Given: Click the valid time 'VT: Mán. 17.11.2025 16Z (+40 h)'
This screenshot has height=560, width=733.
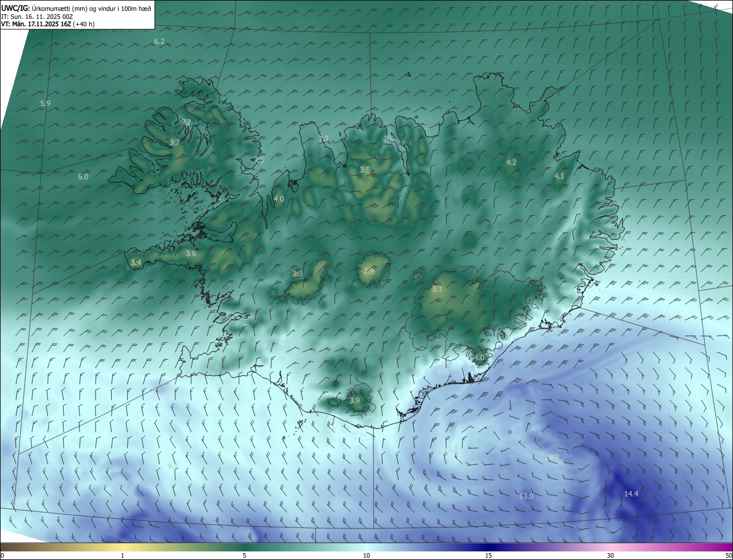Looking at the screenshot, I should [48, 24].
